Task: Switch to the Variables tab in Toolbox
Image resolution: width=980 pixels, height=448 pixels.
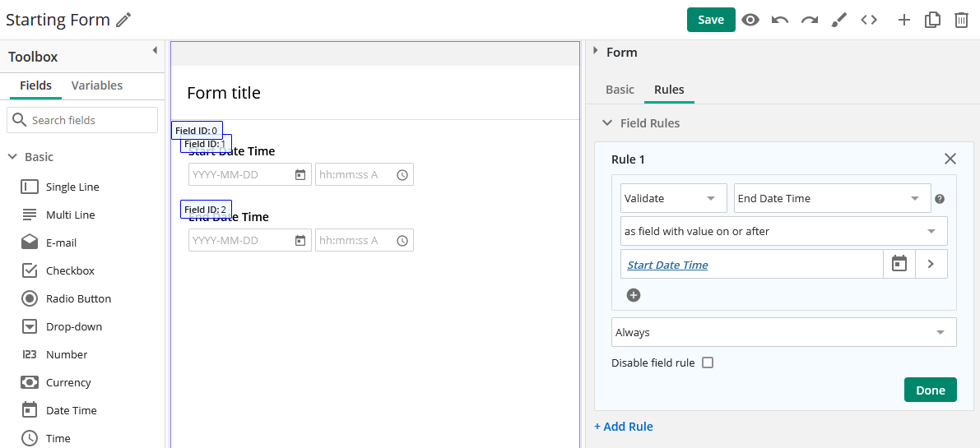Action: coord(97,85)
